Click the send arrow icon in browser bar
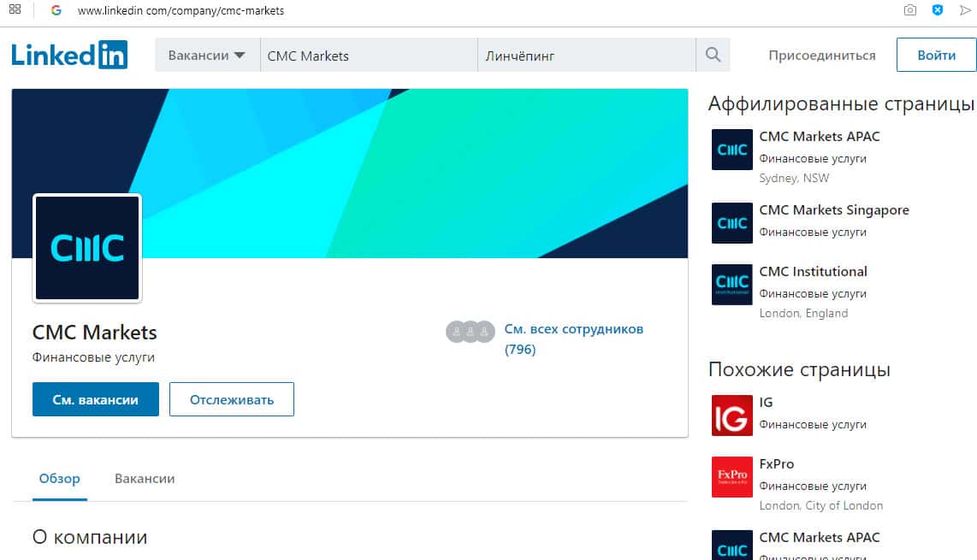 coord(965,10)
